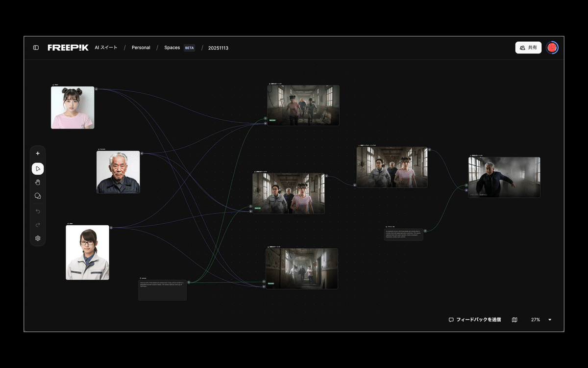The width and height of the screenshot is (588, 368).
Task: Select the hand pan tool
Action: click(x=38, y=183)
